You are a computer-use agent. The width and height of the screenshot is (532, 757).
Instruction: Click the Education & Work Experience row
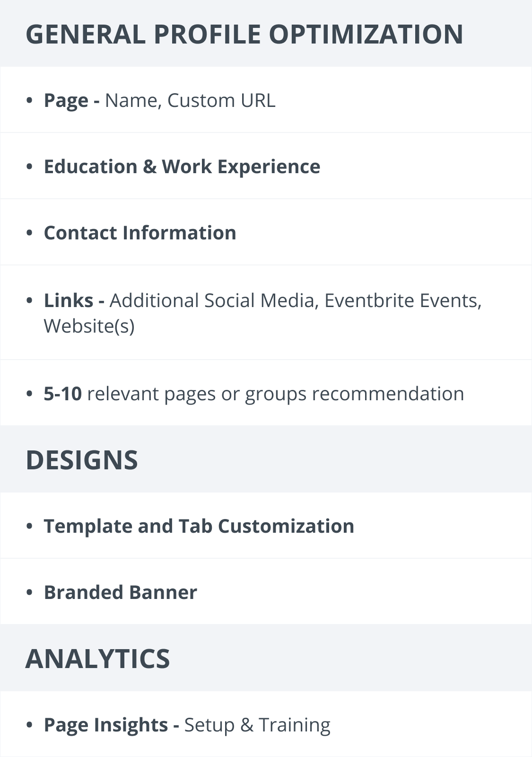click(266, 166)
